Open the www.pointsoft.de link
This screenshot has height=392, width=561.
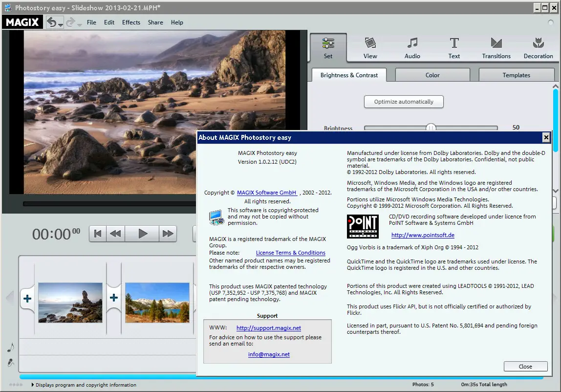point(423,235)
